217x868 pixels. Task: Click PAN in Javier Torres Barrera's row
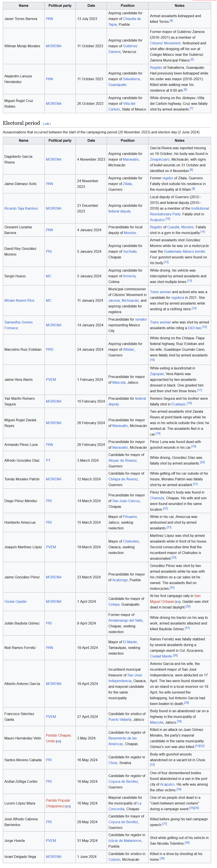click(x=49, y=19)
